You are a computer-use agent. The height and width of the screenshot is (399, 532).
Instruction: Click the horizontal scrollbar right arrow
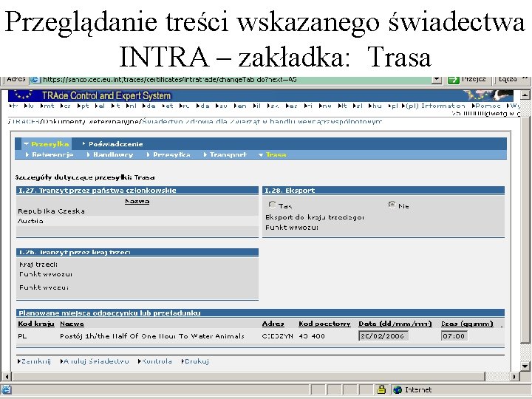click(x=514, y=377)
